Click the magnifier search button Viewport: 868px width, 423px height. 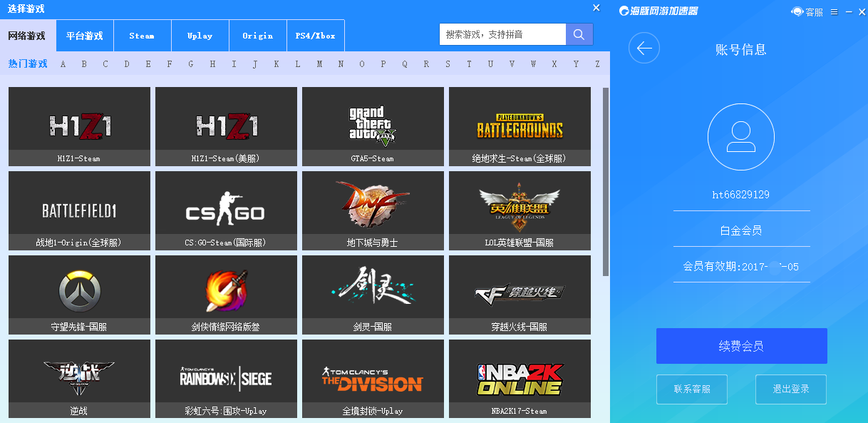click(579, 34)
